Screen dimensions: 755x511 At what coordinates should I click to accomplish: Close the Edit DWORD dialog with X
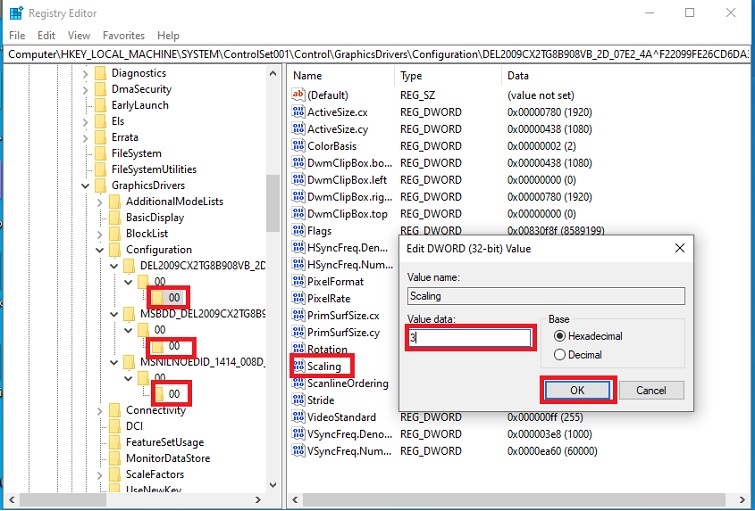tap(679, 248)
